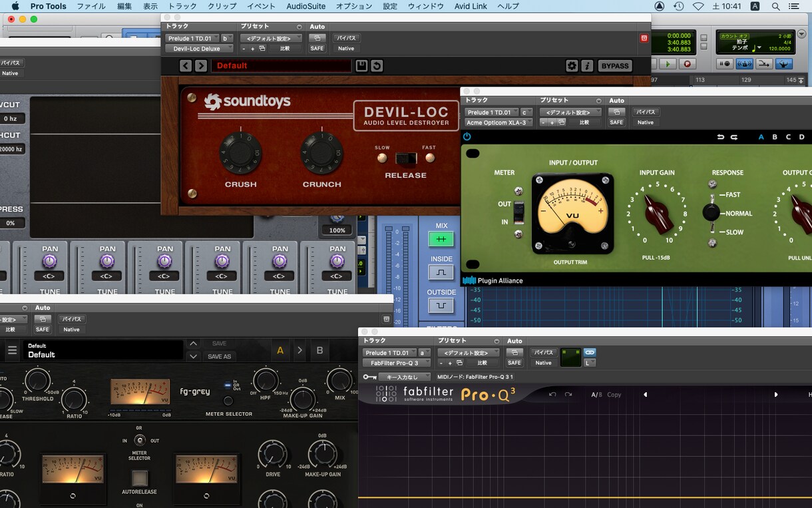Open Devil-Loc Deluxe plugin selector
Screen dimensions: 812x508
(x=199, y=49)
